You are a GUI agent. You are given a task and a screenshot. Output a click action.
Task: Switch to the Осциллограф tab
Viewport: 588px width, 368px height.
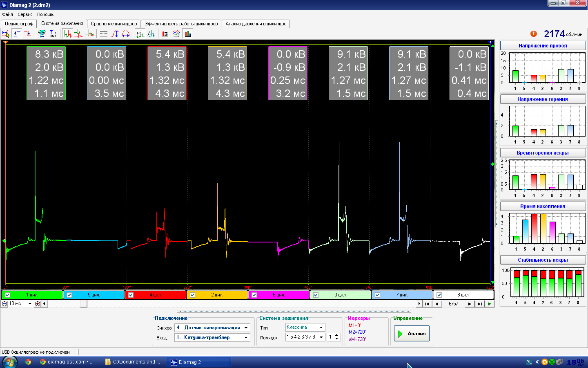click(x=19, y=24)
